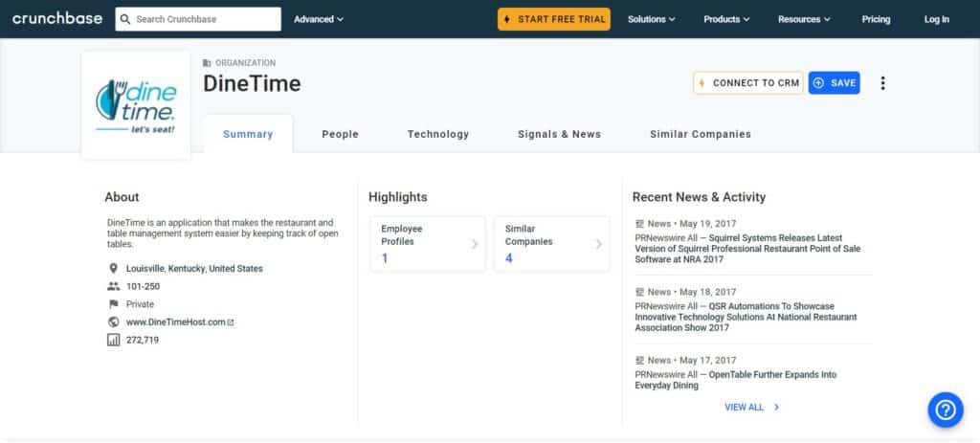Select the Summary tab
Image resolution: width=980 pixels, height=443 pixels.
point(248,134)
